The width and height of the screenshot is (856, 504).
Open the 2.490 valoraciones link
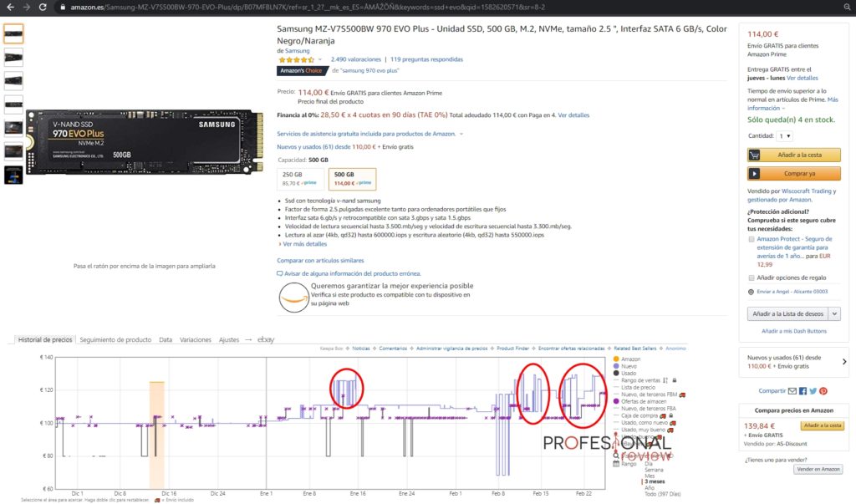[356, 59]
